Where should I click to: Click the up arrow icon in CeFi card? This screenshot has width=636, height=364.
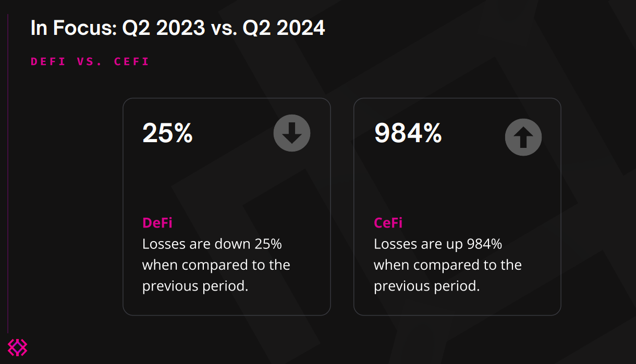(523, 137)
